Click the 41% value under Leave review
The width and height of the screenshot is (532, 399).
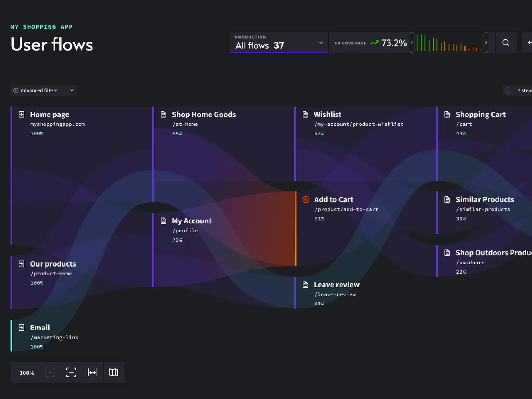(319, 304)
